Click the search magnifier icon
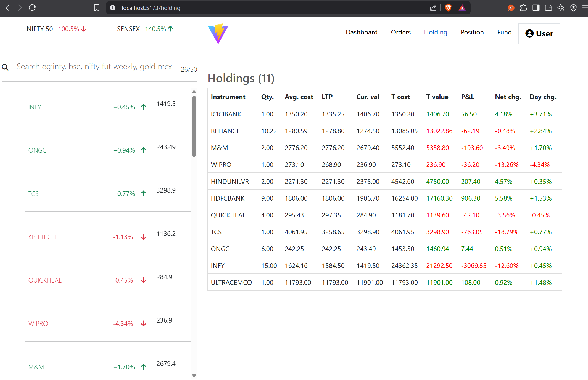 click(5, 67)
